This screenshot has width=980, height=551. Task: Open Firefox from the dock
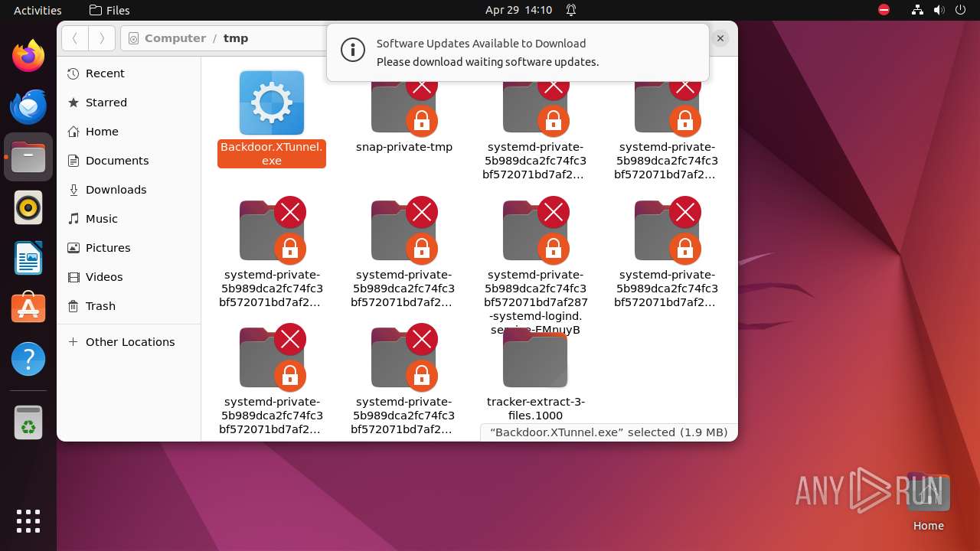pos(28,56)
